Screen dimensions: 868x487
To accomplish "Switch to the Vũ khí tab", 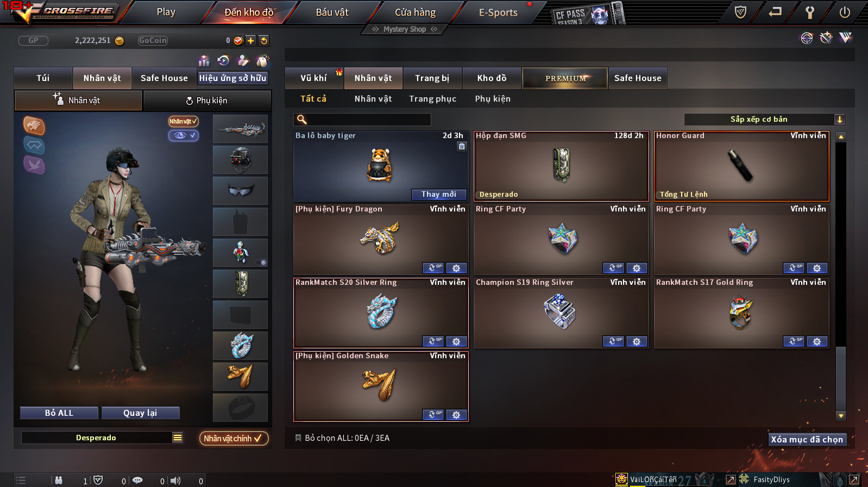I will 314,78.
